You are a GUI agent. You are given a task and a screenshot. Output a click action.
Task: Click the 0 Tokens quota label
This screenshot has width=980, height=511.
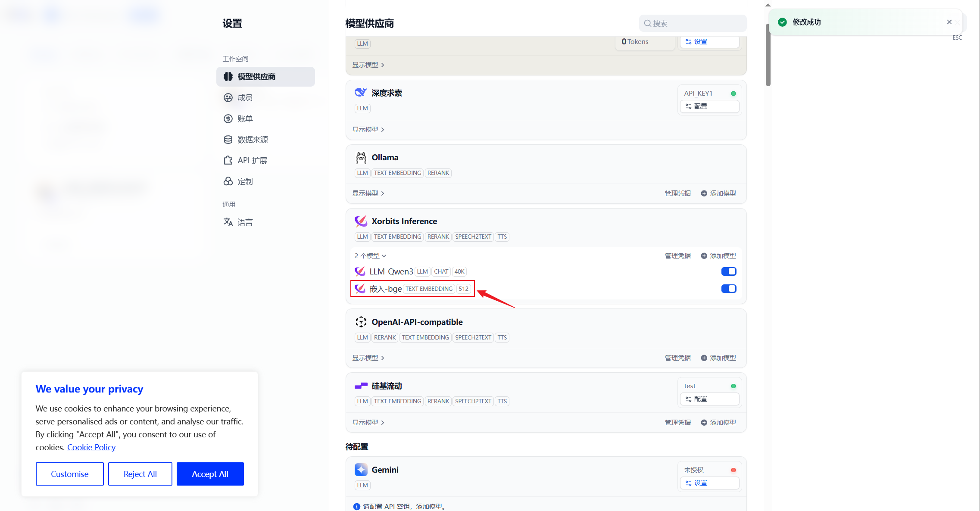click(635, 42)
